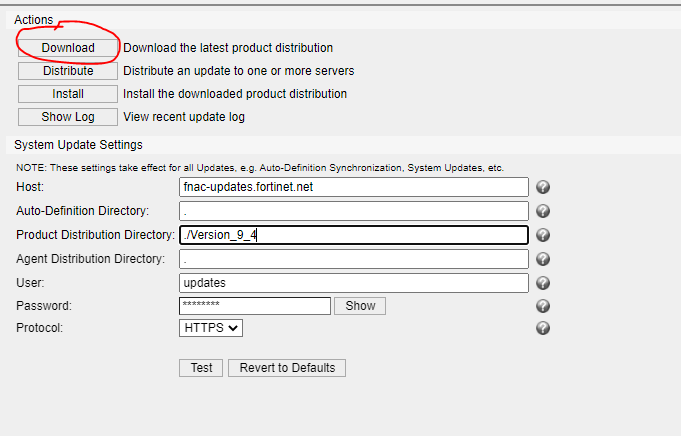Click 'Download the latest product distribution' text

click(228, 48)
